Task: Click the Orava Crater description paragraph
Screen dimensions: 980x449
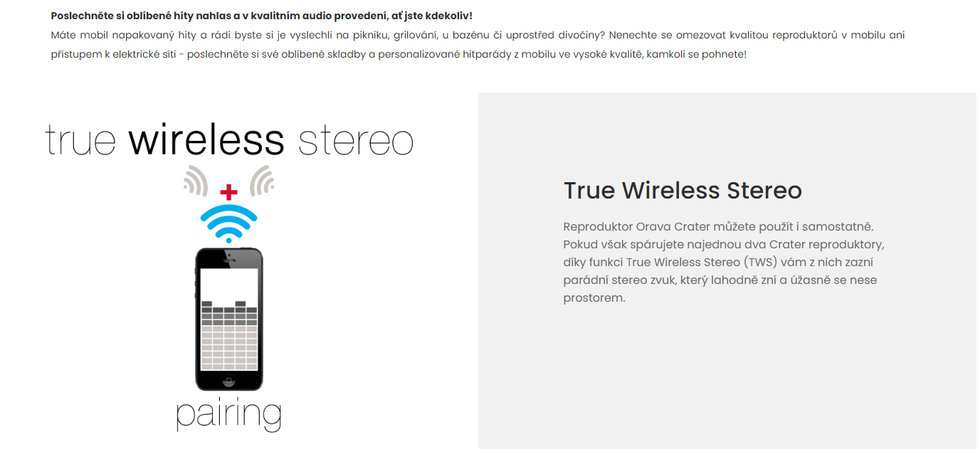Action: (x=724, y=262)
